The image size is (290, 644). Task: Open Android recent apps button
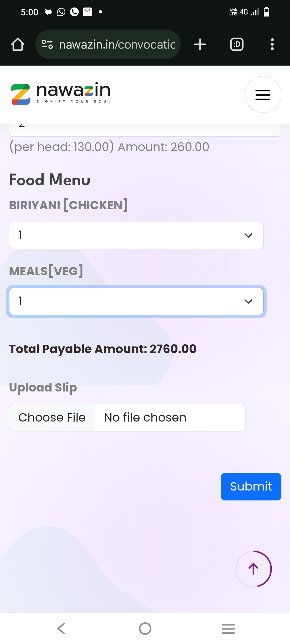pos(228,628)
